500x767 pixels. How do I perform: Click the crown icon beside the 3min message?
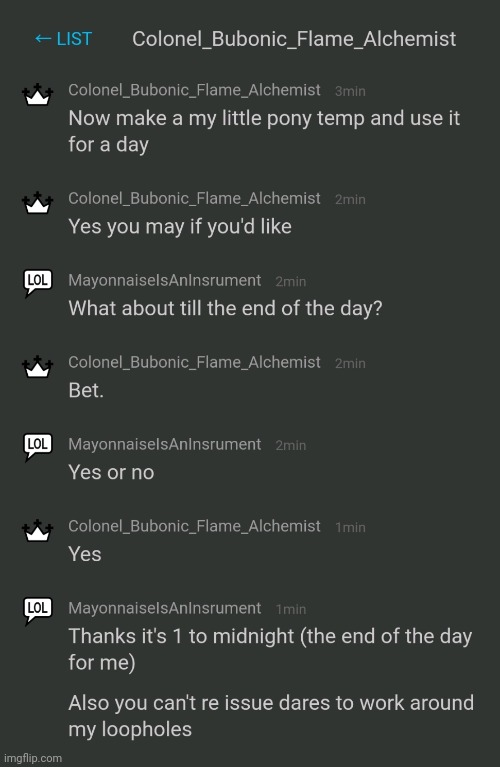click(x=38, y=94)
